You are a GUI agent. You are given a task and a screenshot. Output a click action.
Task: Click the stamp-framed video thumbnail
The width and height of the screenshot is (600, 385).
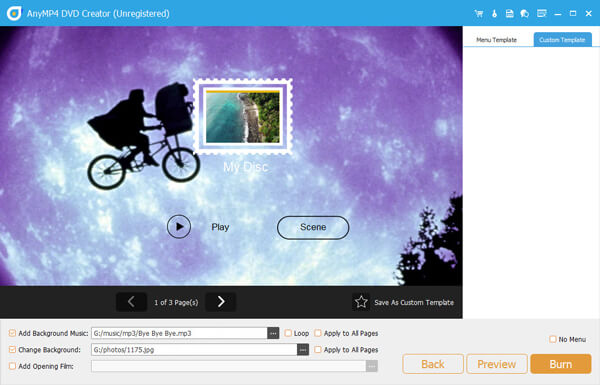[243, 117]
